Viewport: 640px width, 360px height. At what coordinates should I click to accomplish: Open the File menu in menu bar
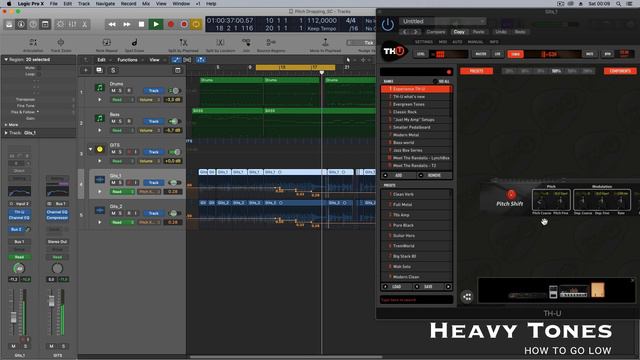(53, 4)
